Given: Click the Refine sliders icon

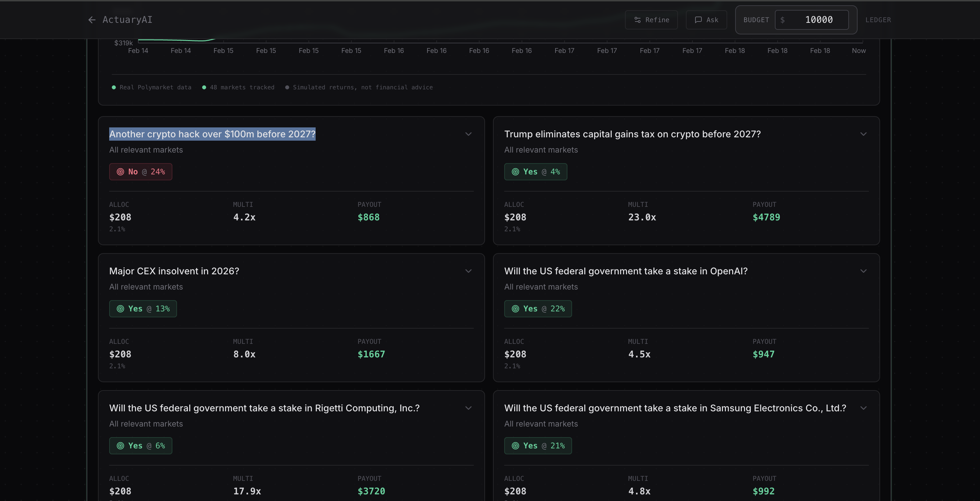Looking at the screenshot, I should click(x=638, y=20).
